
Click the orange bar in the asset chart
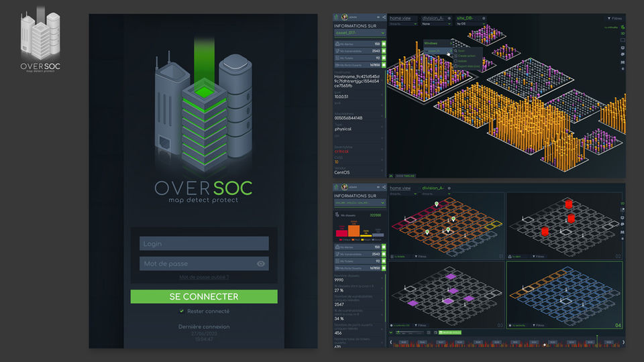click(354, 230)
